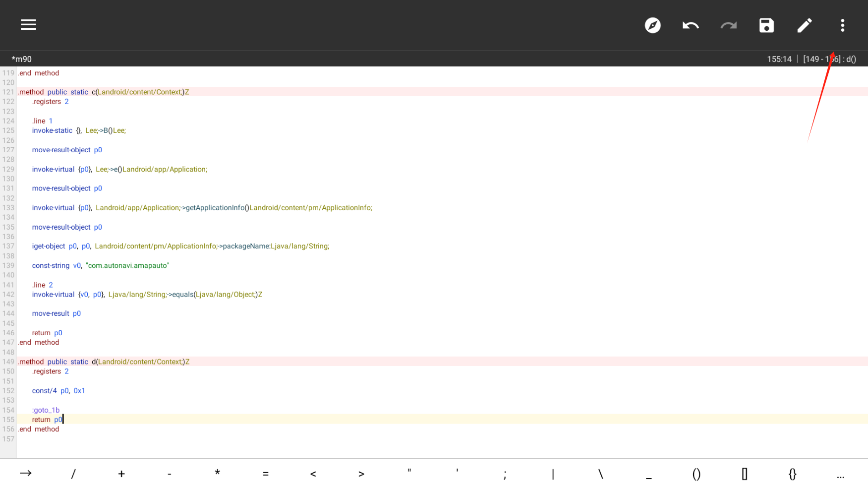The width and height of the screenshot is (868, 488).
Task: Insert parentheses from the symbol bar
Action: 696,474
